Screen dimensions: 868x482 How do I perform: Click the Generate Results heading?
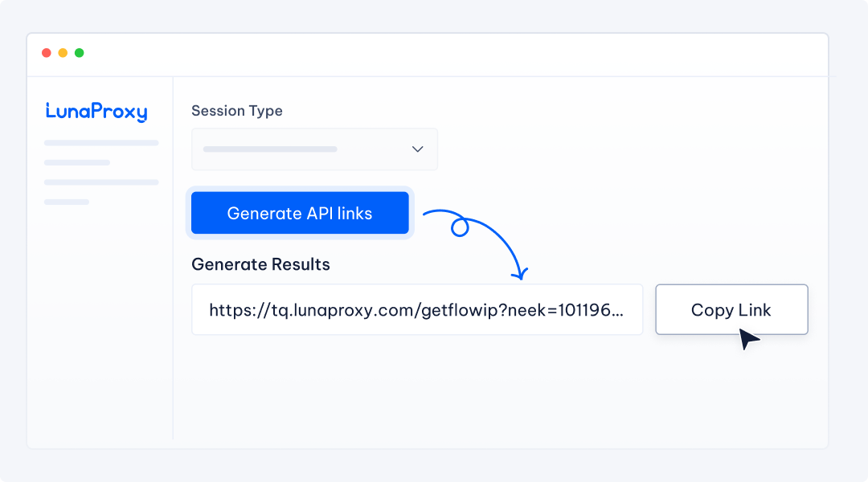coord(260,264)
